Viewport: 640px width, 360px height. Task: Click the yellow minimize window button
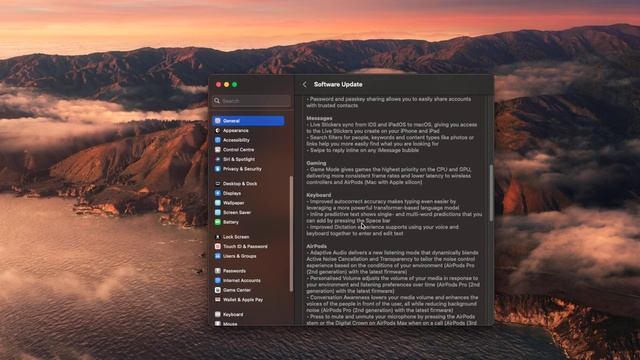click(x=227, y=84)
